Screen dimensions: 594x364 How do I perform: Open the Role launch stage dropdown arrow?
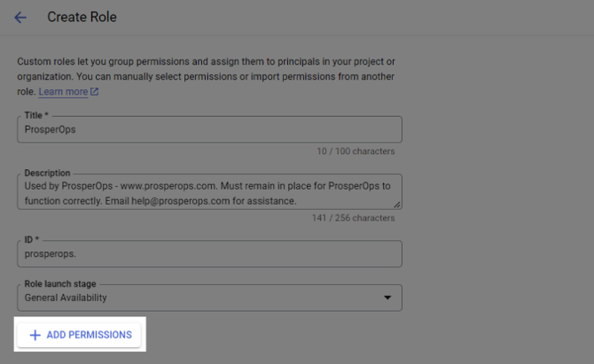coord(387,298)
